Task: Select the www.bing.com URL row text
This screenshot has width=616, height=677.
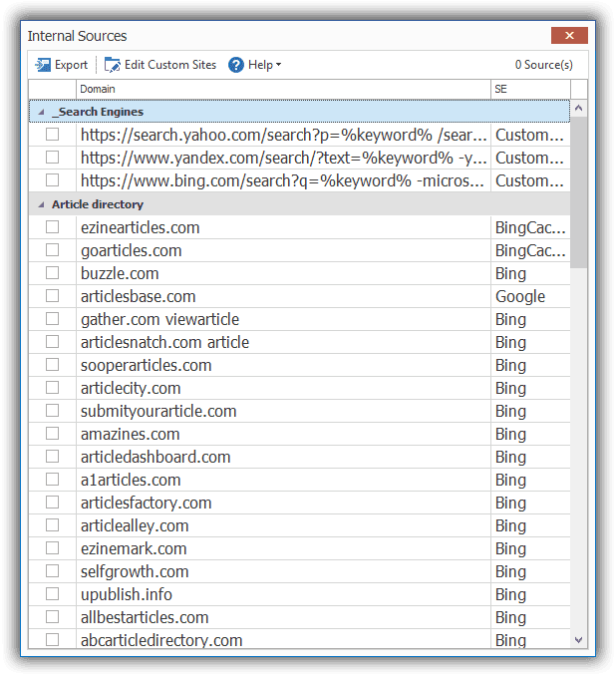Action: pyautogui.click(x=282, y=180)
